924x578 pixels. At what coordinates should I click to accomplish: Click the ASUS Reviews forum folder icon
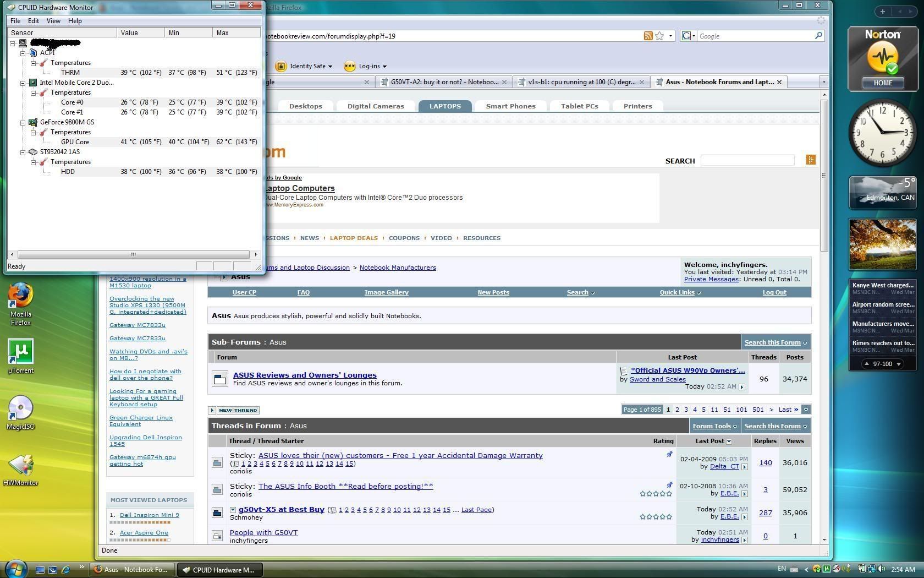click(x=219, y=379)
